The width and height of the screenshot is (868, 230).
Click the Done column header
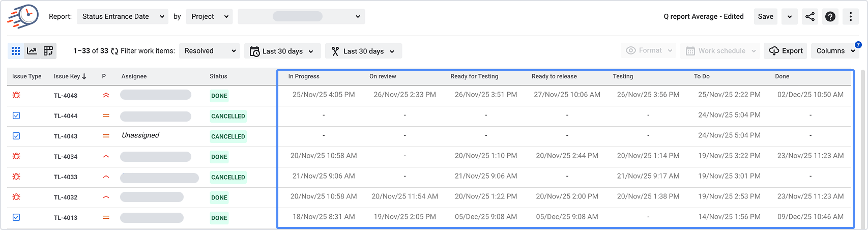(782, 76)
